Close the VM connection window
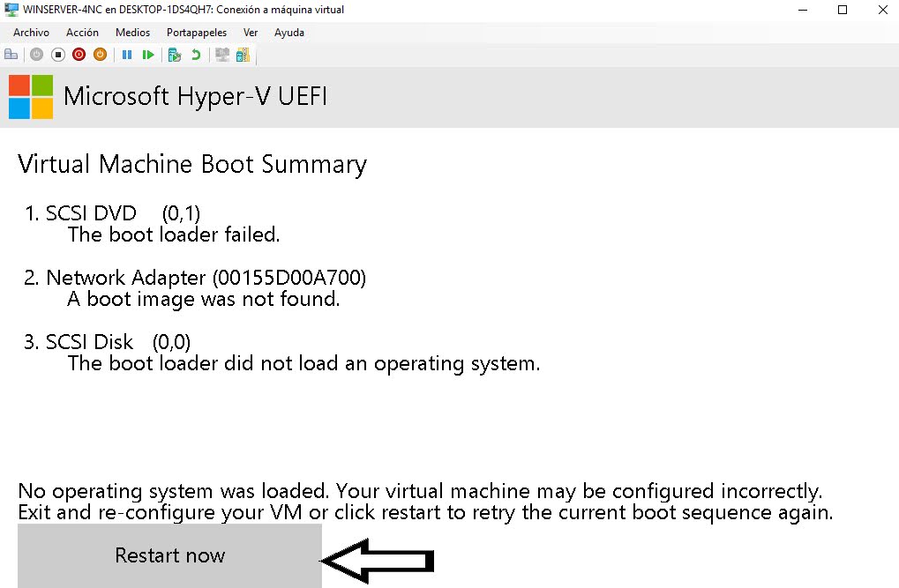Screen dimensions: 899x588 click(882, 10)
